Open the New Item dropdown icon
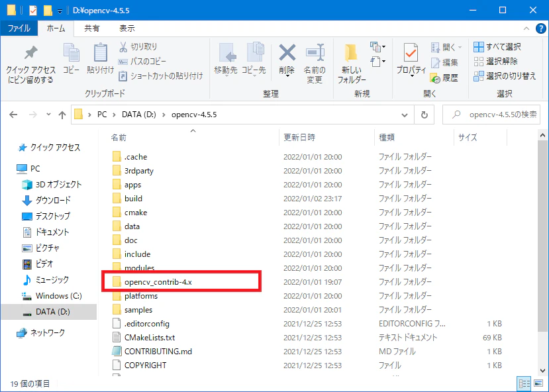The image size is (549, 392). [377, 46]
